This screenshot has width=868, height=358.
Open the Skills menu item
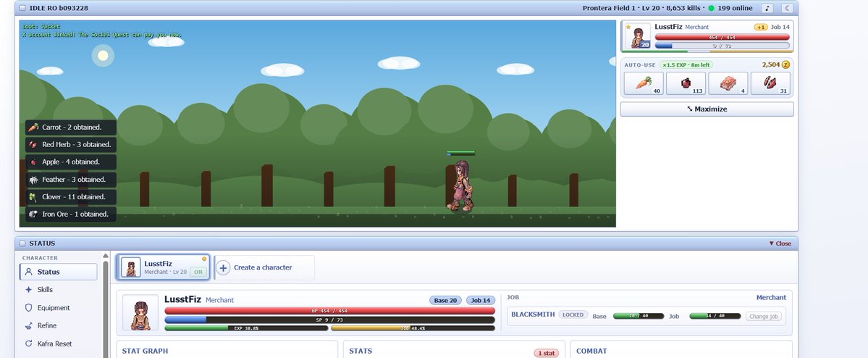click(x=58, y=290)
